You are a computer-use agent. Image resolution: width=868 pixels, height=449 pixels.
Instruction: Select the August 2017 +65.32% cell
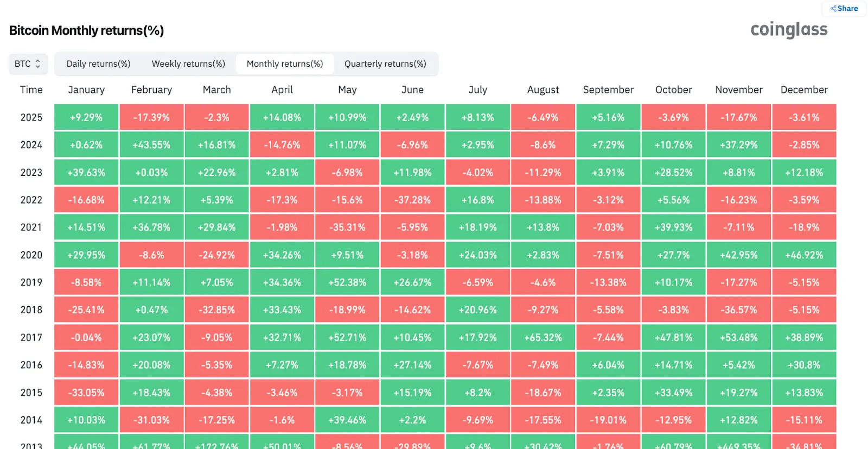coord(543,337)
